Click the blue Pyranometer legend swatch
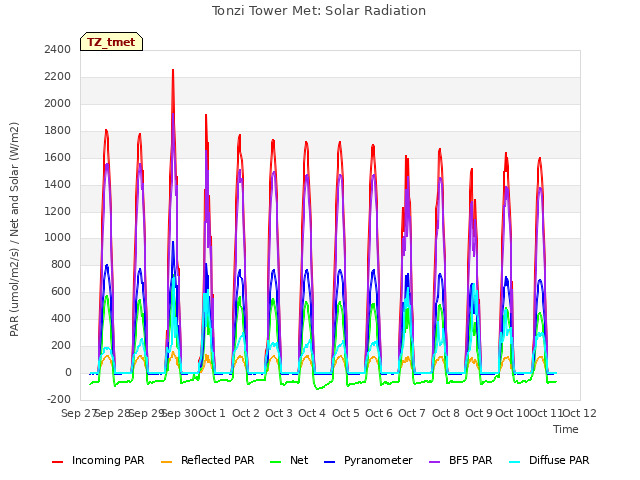The height and width of the screenshot is (480, 640). pos(329,462)
